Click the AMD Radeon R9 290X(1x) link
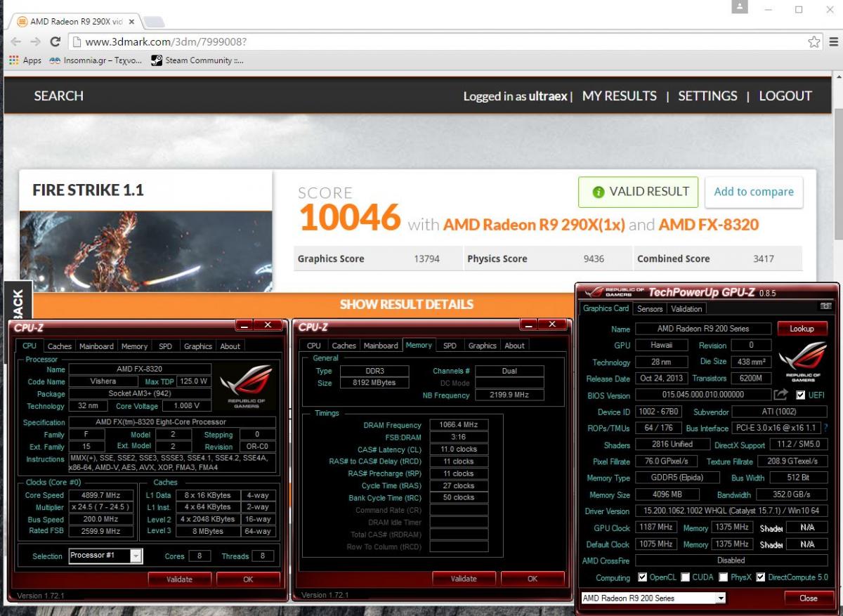The image size is (843, 616). point(533,225)
